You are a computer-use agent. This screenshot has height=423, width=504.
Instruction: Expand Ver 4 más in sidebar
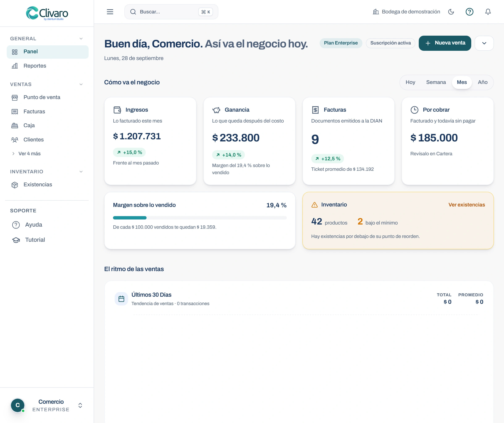point(26,154)
